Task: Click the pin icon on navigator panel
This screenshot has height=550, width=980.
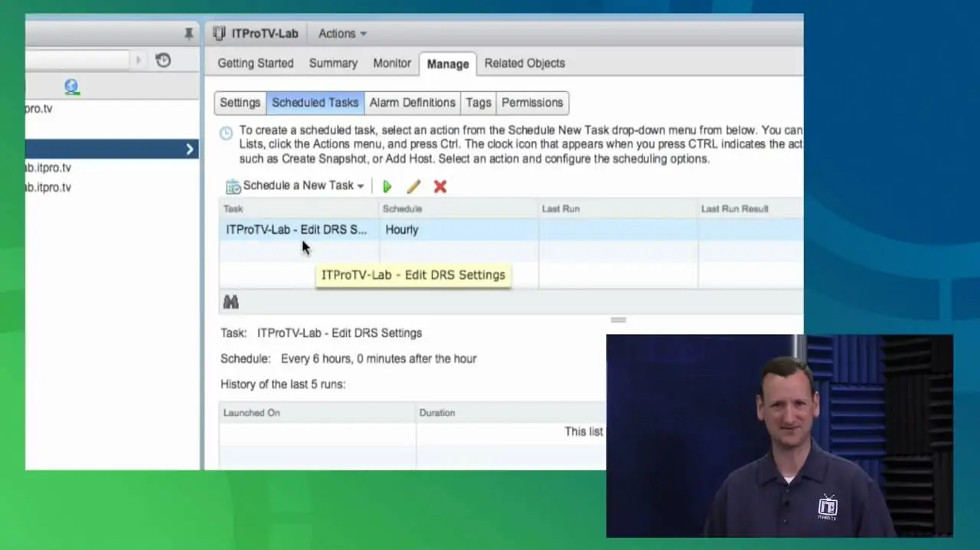Action: [188, 34]
